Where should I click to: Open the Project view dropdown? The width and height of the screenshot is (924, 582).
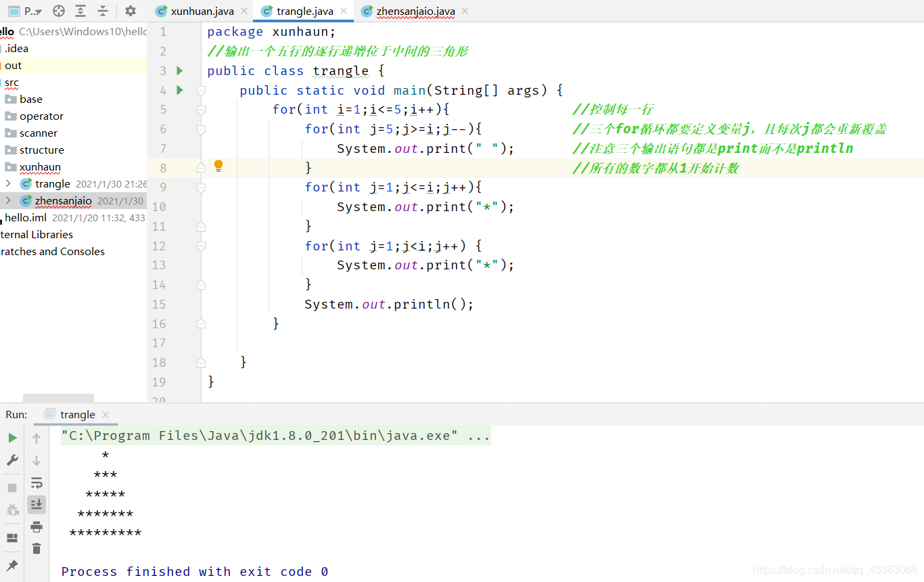[x=26, y=11]
